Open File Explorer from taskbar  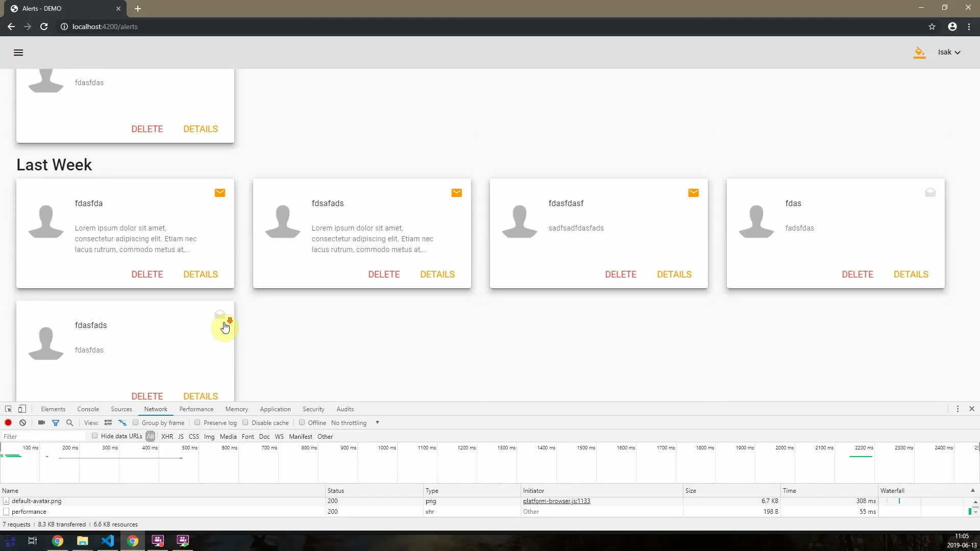coord(83,541)
